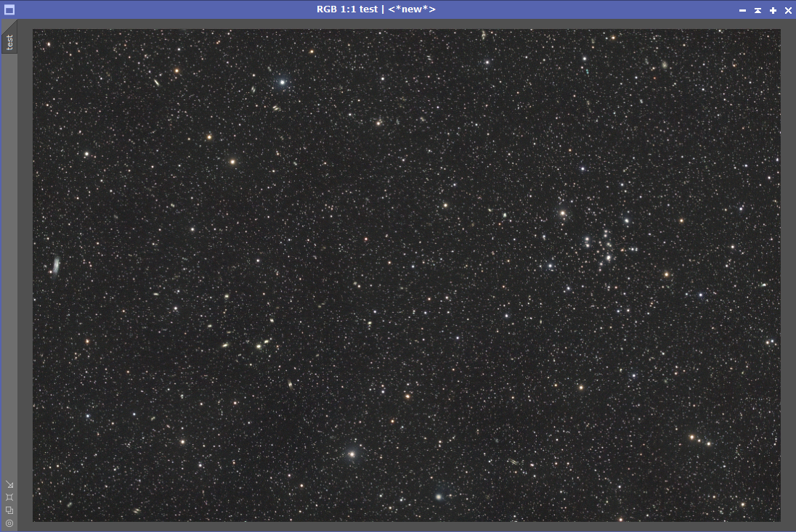Click the orange star right of the cluster
The height and width of the screenshot is (532, 796).
(x=667, y=274)
